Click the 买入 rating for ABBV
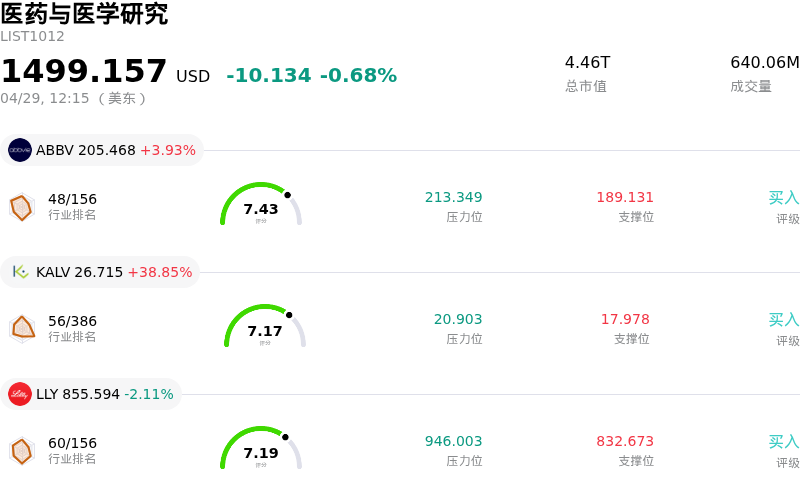 783,198
